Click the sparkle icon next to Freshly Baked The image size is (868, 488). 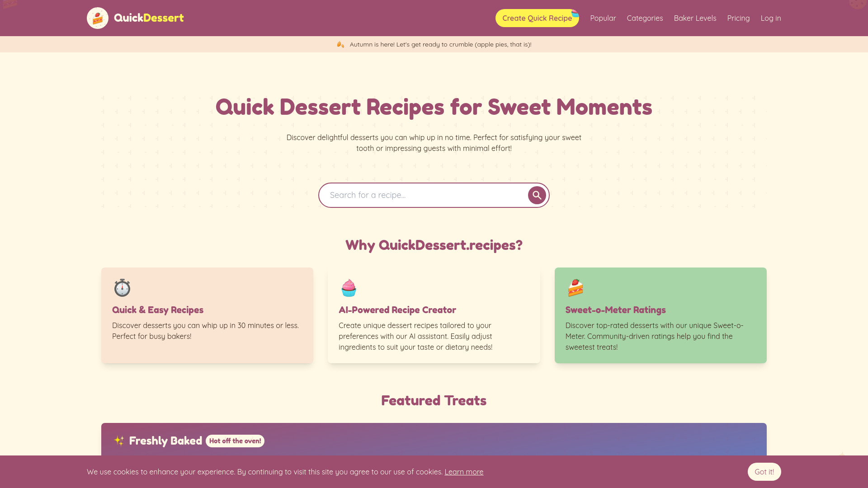pyautogui.click(x=119, y=441)
